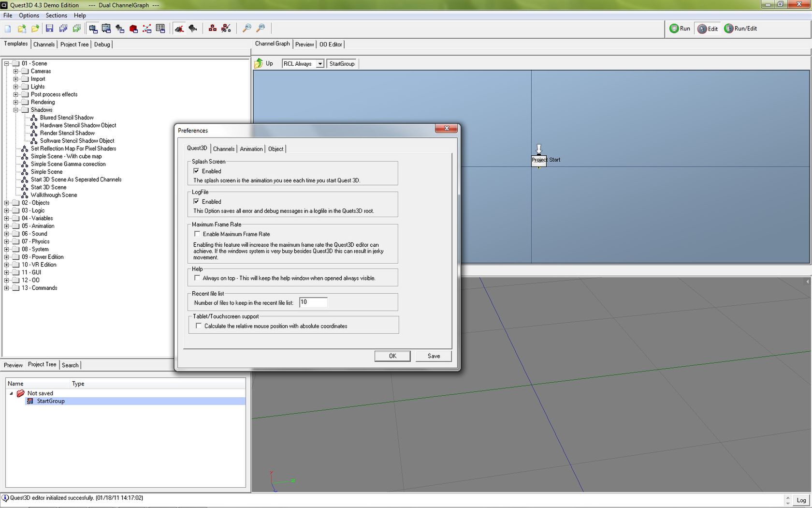Click the red channel group icon
This screenshot has width=812, height=508.
pos(212,29)
